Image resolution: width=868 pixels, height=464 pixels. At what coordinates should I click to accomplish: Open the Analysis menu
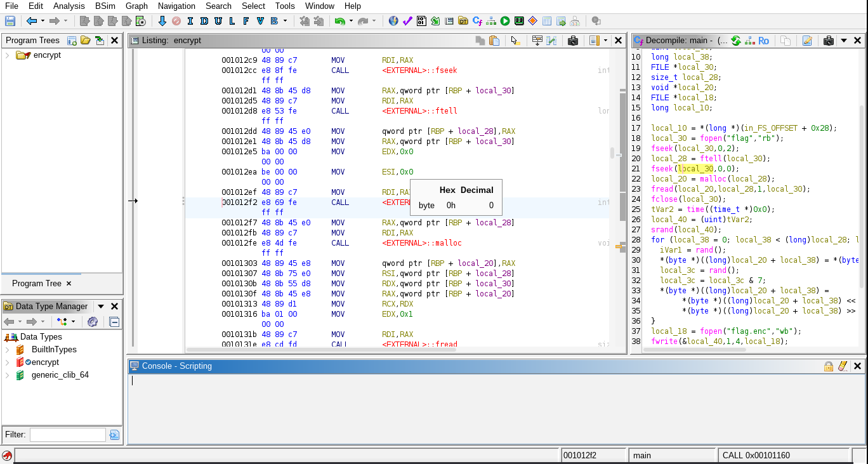click(69, 6)
